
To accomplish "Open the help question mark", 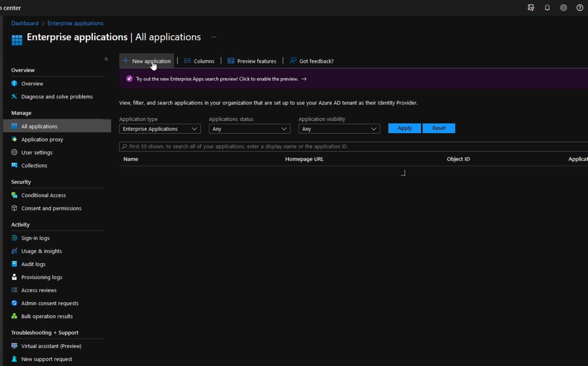I will (580, 8).
